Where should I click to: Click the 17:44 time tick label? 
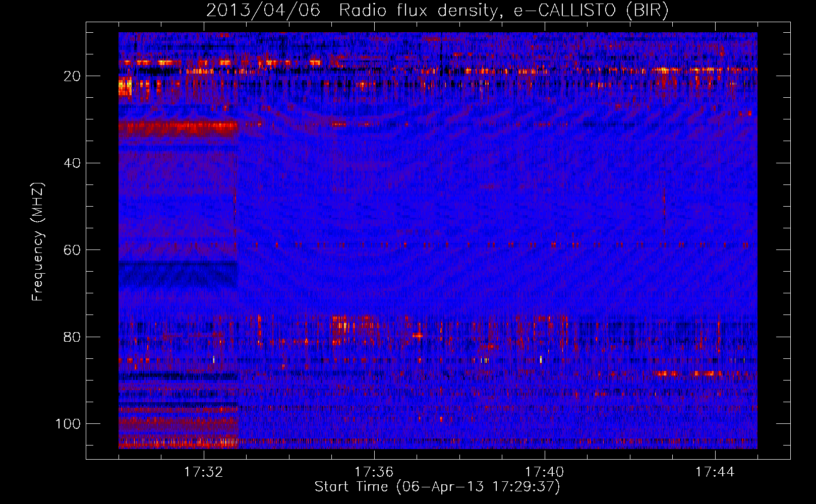click(715, 472)
